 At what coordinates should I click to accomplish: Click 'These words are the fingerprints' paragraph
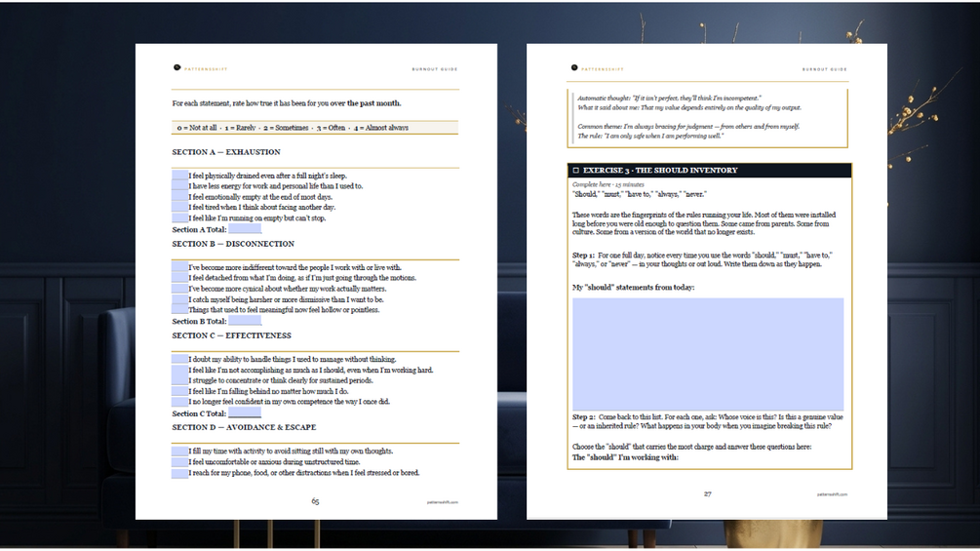(x=704, y=223)
